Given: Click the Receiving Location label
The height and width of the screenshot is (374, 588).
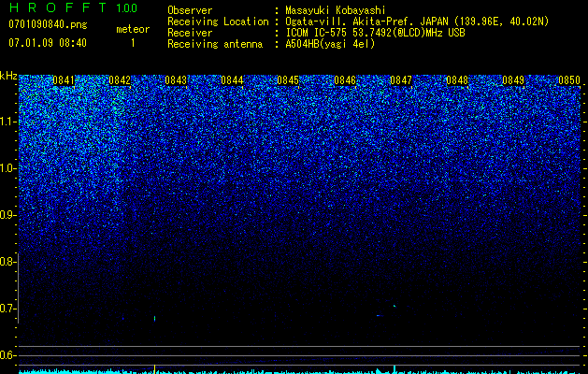Looking at the screenshot, I should (x=218, y=22).
